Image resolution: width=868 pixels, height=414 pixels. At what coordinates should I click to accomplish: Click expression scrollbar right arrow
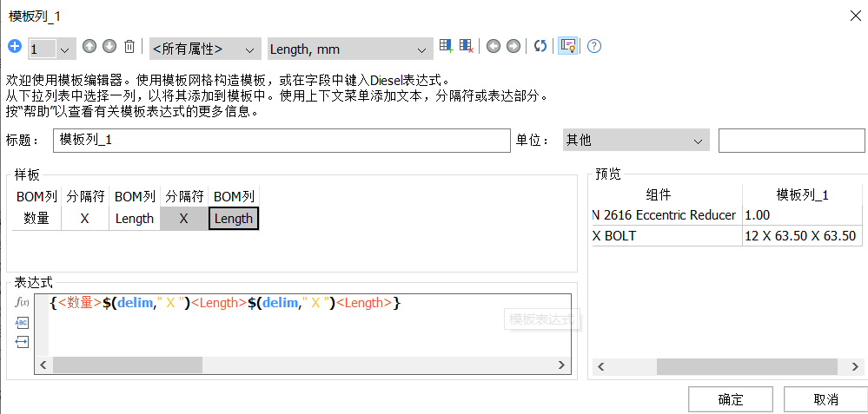point(561,365)
